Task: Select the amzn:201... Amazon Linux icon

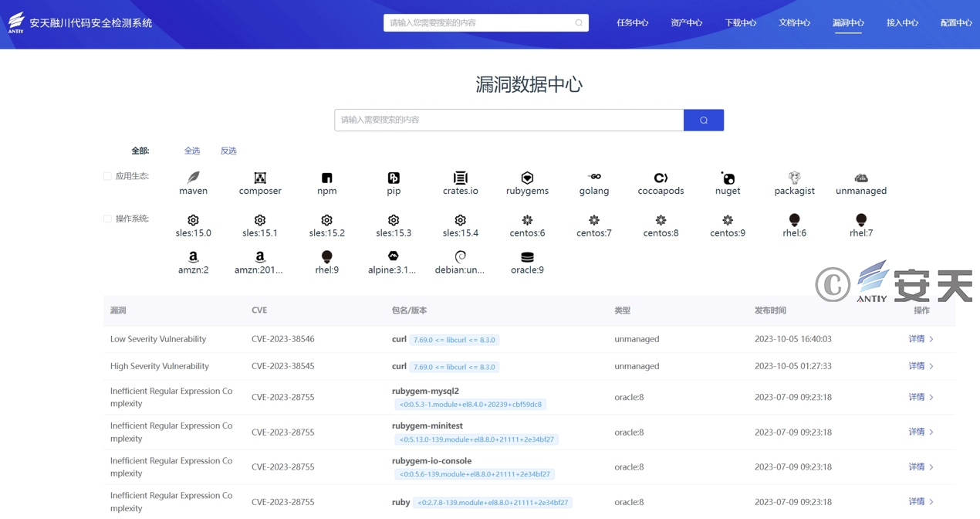Action: click(260, 256)
